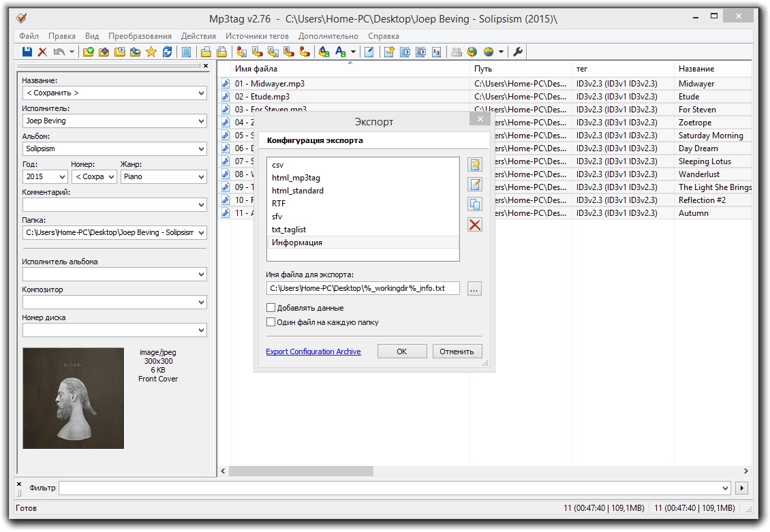Click the Отменить button
This screenshot has width=770, height=532.
coord(457,351)
